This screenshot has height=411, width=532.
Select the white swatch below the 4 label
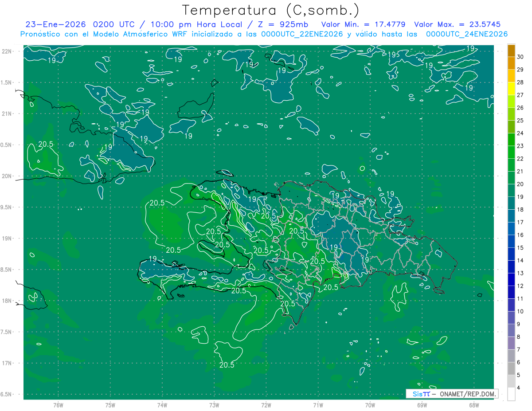[511, 394]
